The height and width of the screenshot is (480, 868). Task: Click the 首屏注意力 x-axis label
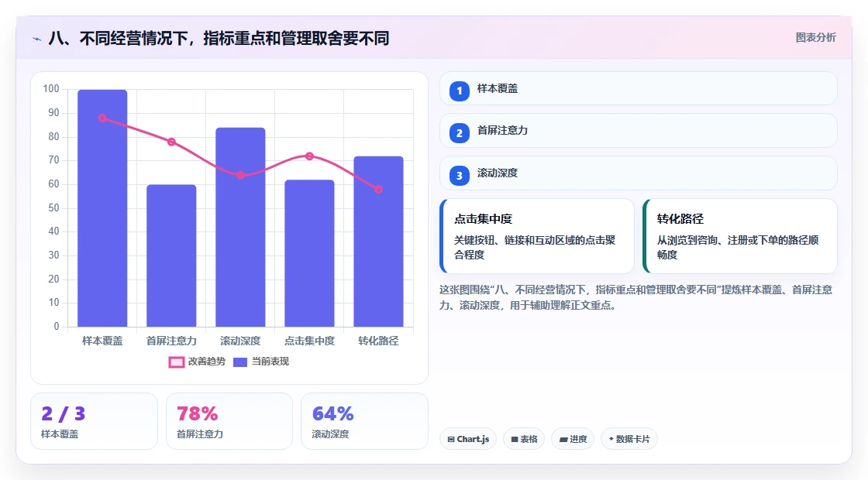coord(171,341)
